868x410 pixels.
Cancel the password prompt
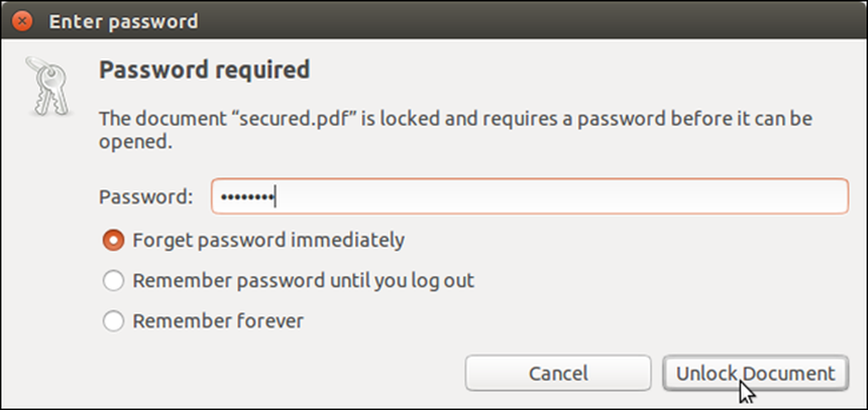click(558, 373)
